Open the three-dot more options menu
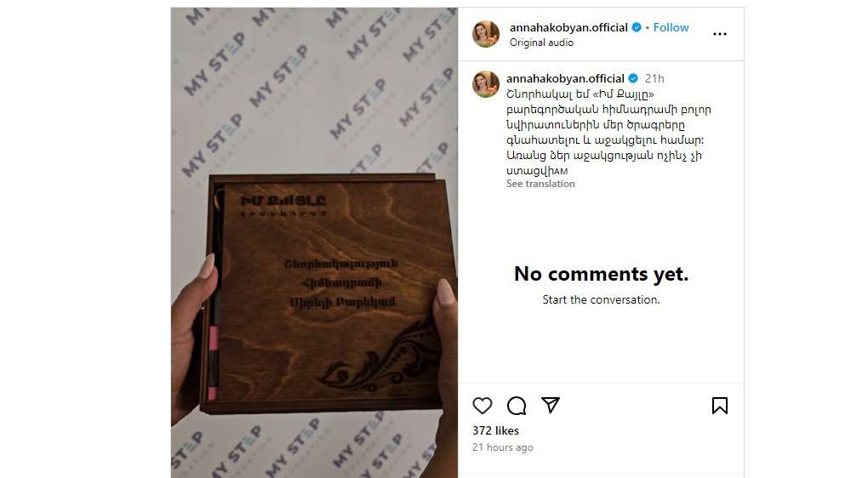868x478 pixels. pyautogui.click(x=720, y=34)
